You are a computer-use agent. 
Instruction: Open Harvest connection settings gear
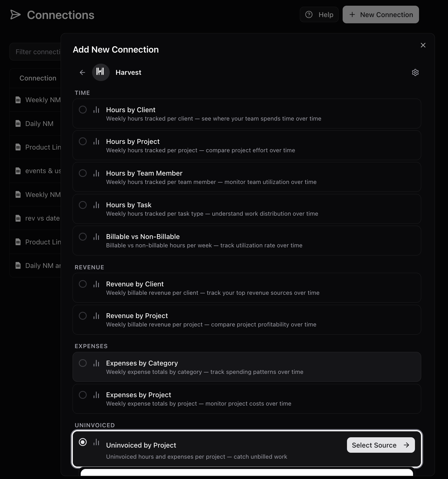tap(415, 72)
